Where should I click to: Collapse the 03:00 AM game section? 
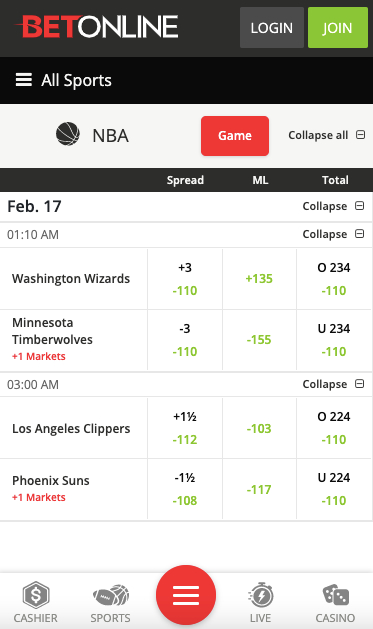[x=333, y=384]
